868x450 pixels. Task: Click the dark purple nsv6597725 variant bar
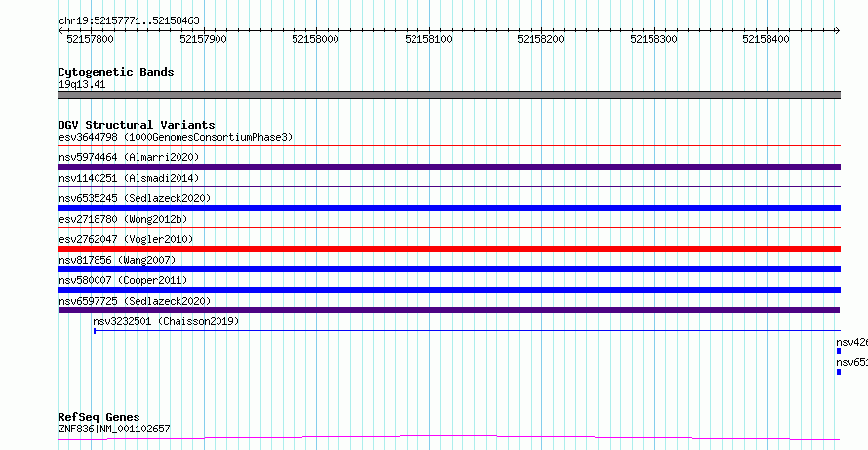pyautogui.click(x=449, y=310)
